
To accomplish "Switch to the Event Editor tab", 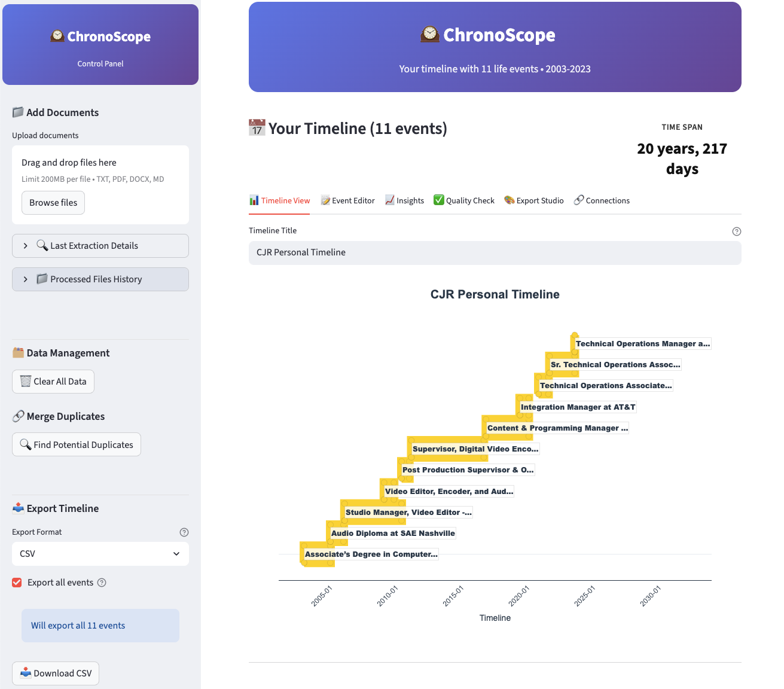I will (x=348, y=200).
